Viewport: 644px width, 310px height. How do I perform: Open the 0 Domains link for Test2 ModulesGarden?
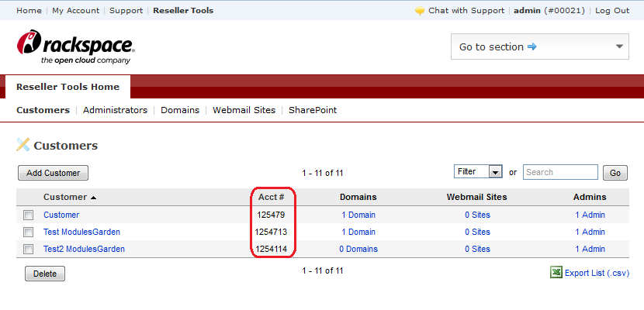(358, 250)
